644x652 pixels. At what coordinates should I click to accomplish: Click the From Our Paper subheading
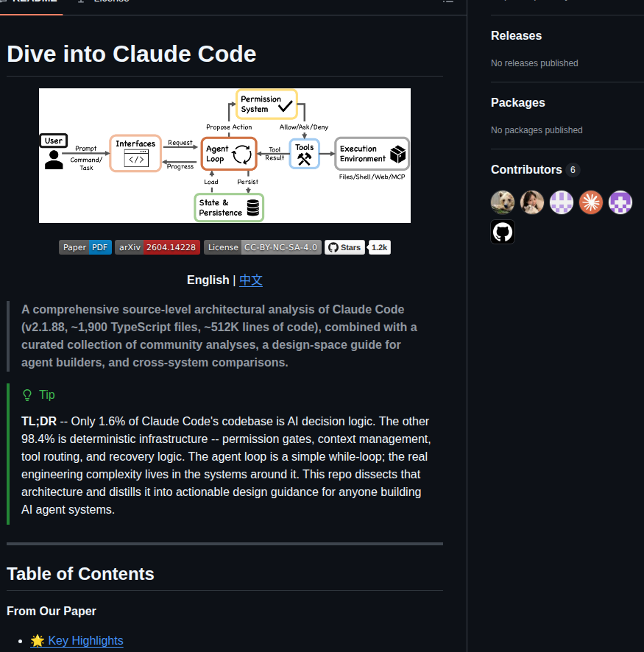pyautogui.click(x=51, y=611)
